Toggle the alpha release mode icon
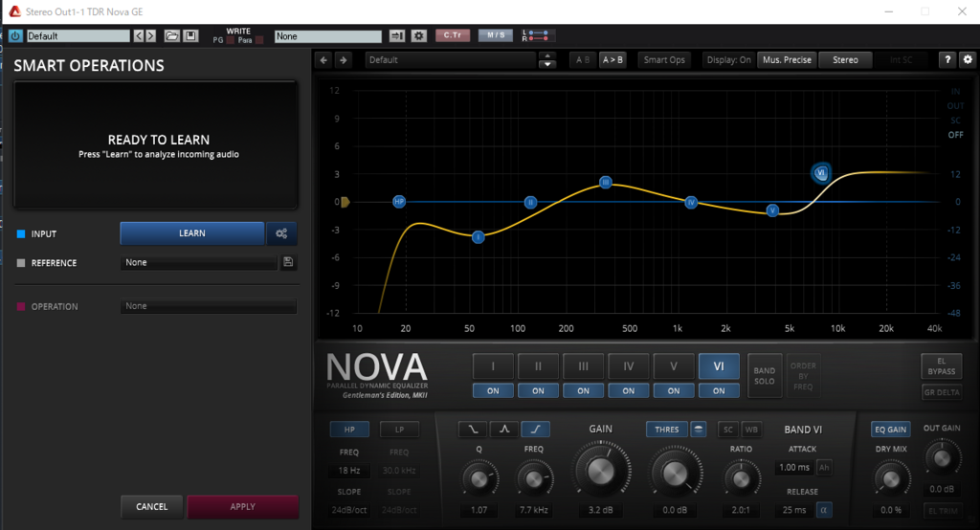 tap(824, 510)
